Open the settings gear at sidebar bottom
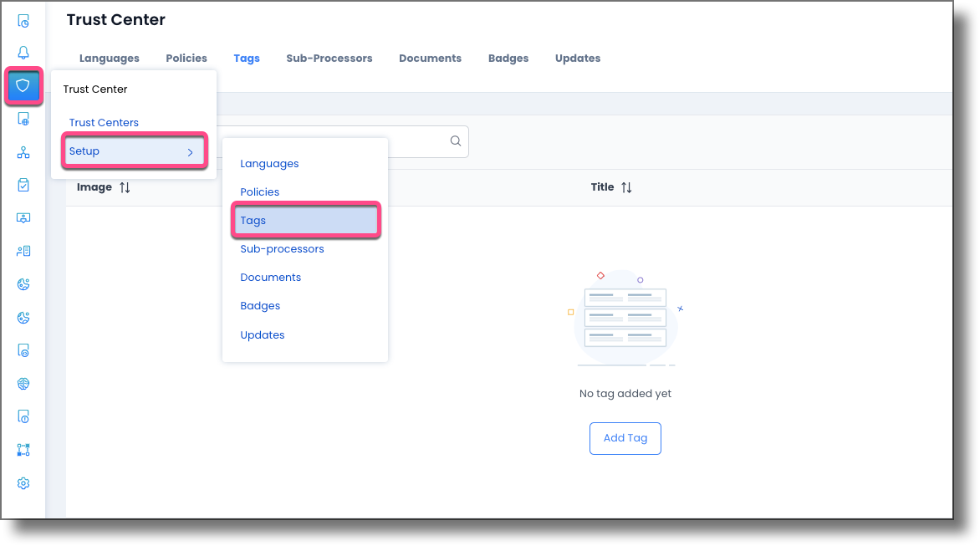980x546 pixels. pos(23,483)
